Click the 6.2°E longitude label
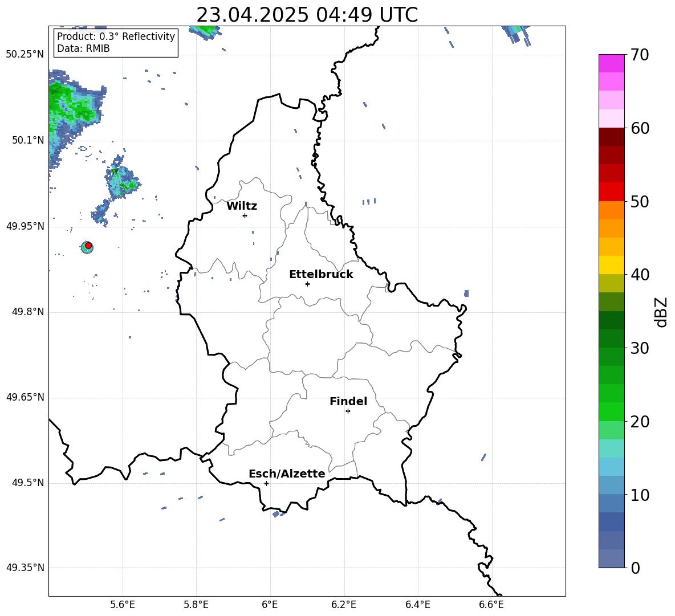The width and height of the screenshot is (675, 616). coord(344,605)
